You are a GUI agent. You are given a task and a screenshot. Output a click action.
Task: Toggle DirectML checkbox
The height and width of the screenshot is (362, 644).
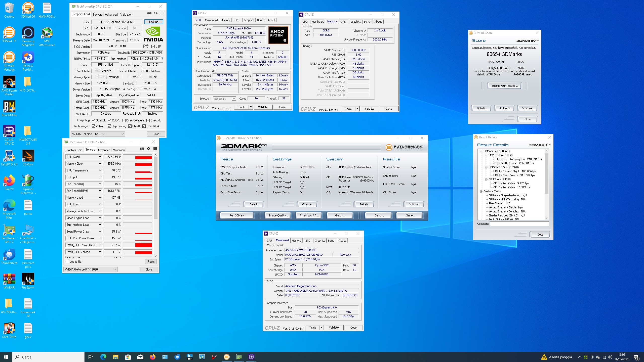point(148,120)
